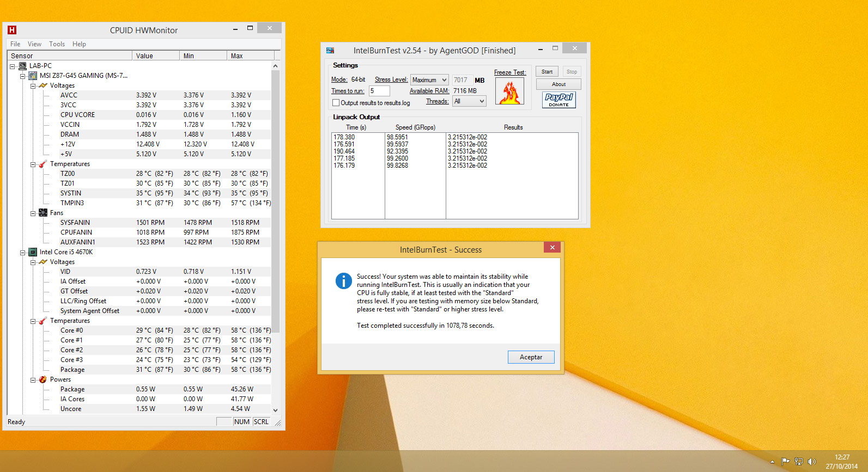Image resolution: width=868 pixels, height=472 pixels.
Task: Click the taskbar clock showing 12:27
Action: coord(842,457)
